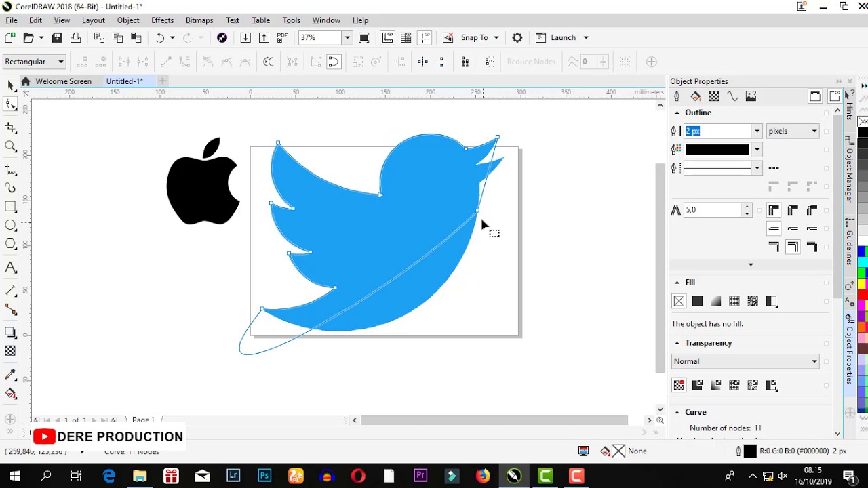
Task: Click the miter limit value field
Action: 713,210
